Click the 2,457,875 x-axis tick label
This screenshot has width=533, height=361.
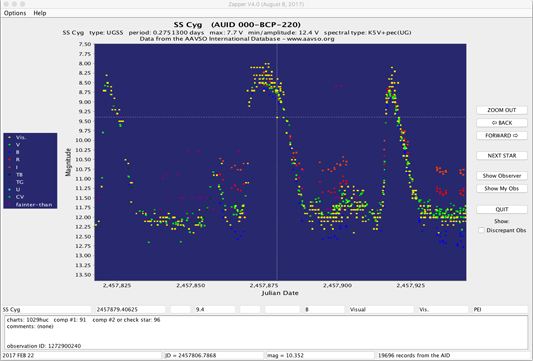click(x=264, y=286)
